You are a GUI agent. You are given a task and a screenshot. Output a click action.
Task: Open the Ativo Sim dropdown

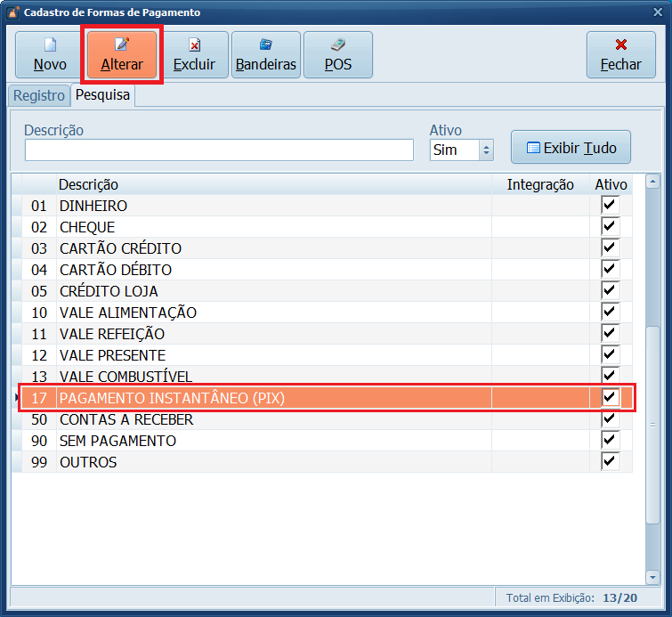(486, 150)
